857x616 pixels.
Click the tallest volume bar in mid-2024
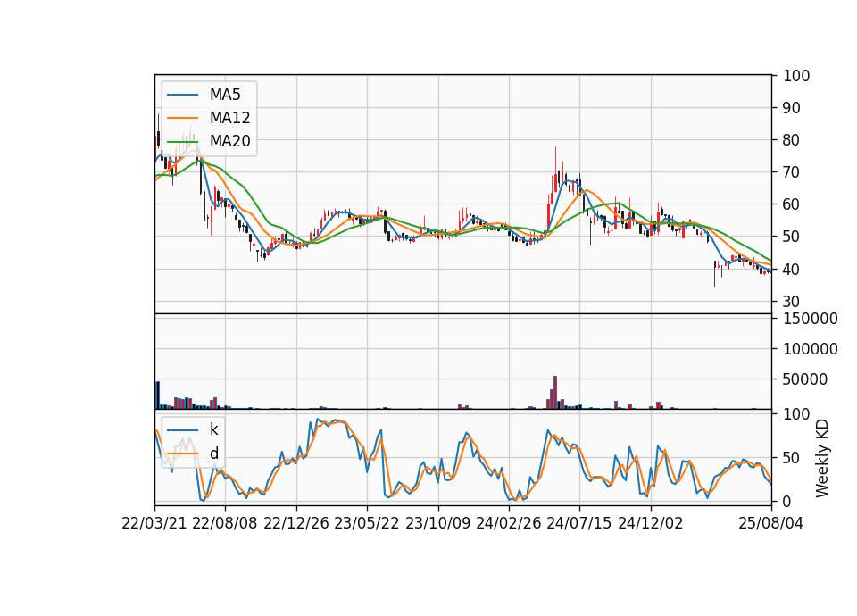(555, 393)
